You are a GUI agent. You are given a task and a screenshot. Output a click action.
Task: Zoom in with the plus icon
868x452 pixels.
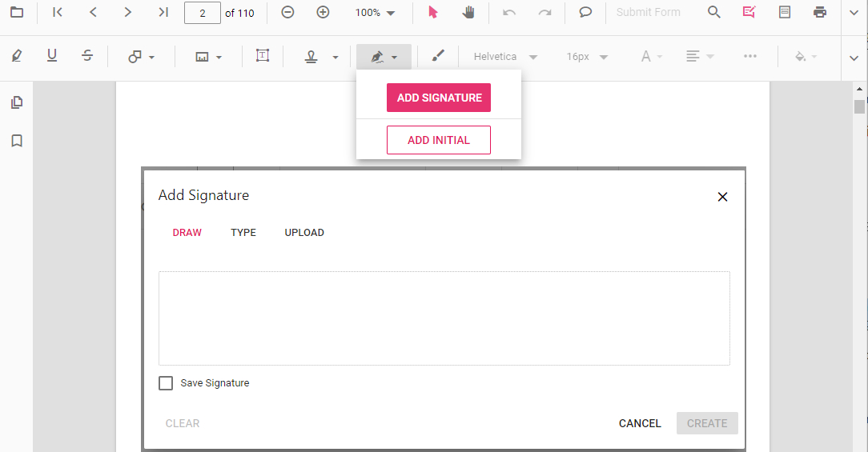pyautogui.click(x=323, y=12)
